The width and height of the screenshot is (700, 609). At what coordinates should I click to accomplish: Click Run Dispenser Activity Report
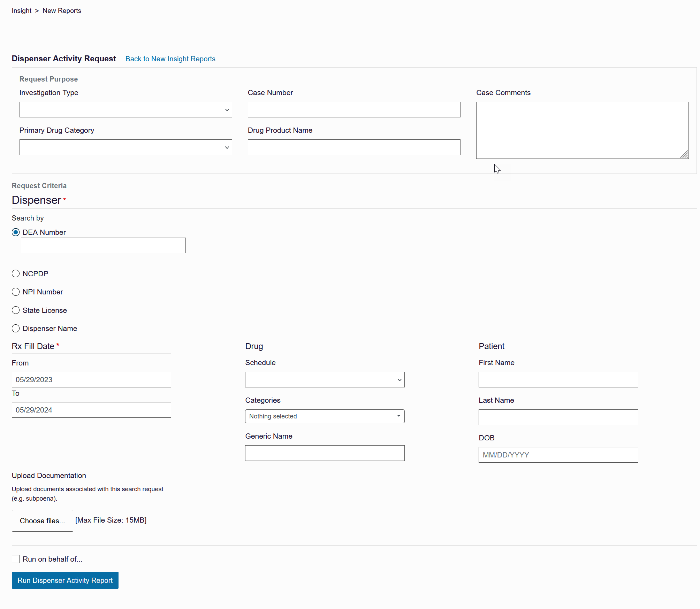coord(65,580)
